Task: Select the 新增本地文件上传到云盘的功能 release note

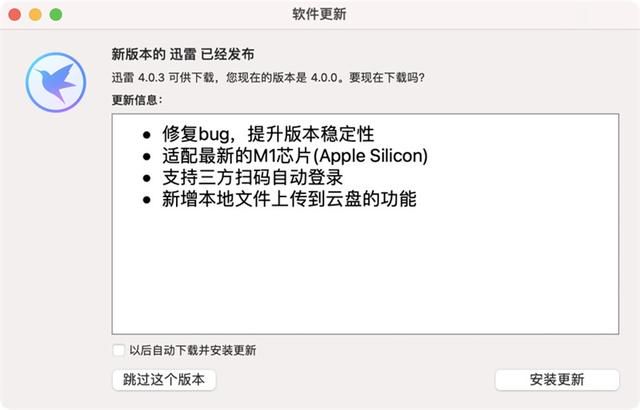Action: point(289,199)
